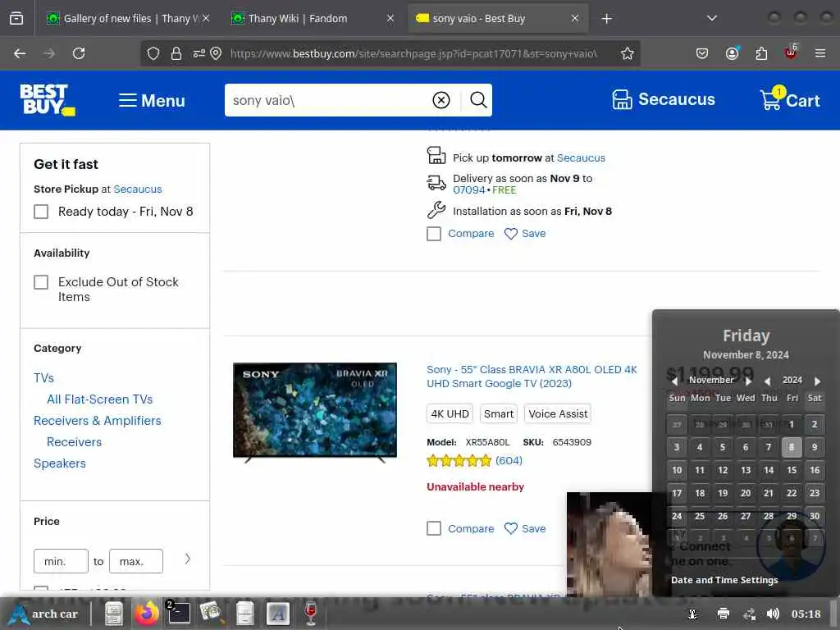Bookmark this page with the star icon
840x630 pixels.
click(x=628, y=53)
